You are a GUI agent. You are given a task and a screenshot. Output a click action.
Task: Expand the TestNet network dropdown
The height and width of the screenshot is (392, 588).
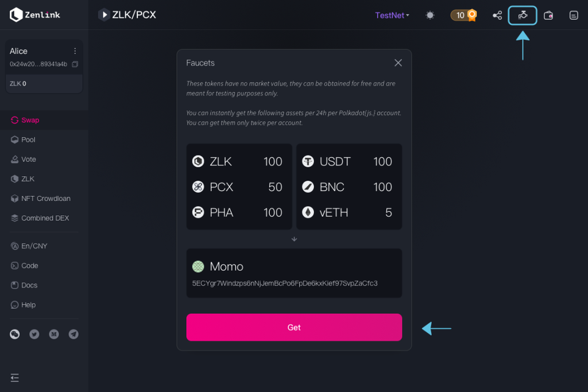coord(392,15)
